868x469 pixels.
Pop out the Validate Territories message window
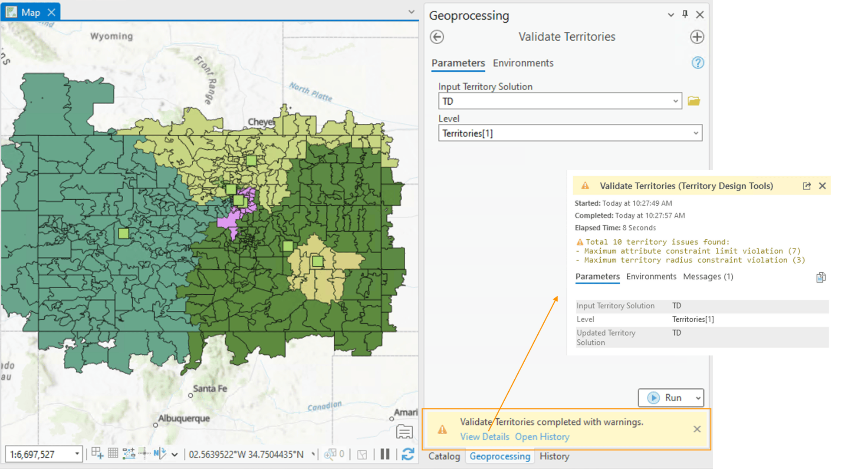click(806, 186)
